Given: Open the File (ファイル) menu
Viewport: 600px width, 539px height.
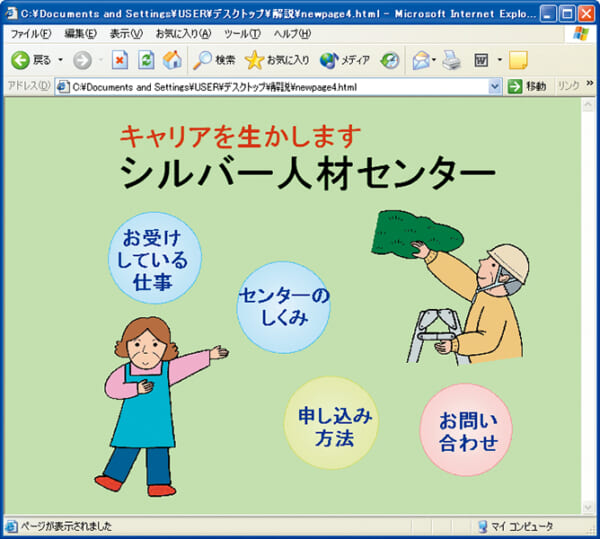Looking at the screenshot, I should click(30, 34).
